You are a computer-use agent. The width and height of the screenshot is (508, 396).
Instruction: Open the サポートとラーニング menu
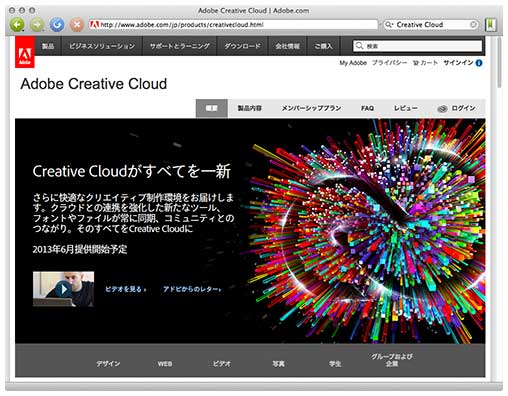click(x=180, y=46)
